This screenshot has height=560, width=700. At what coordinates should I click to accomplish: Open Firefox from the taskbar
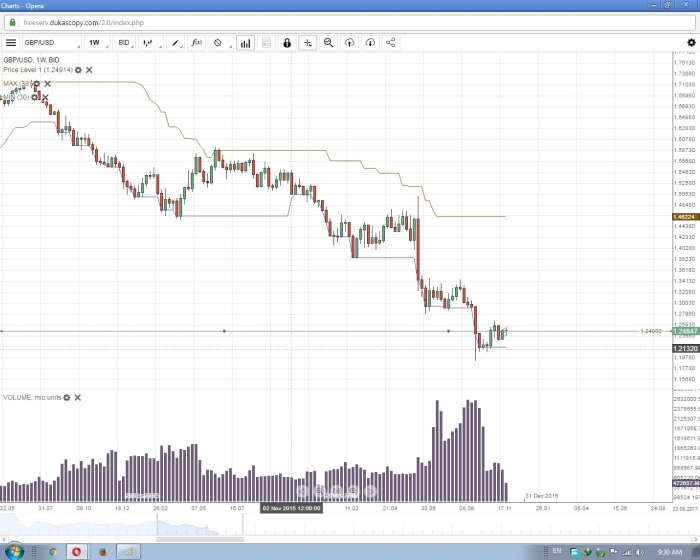coord(103,552)
